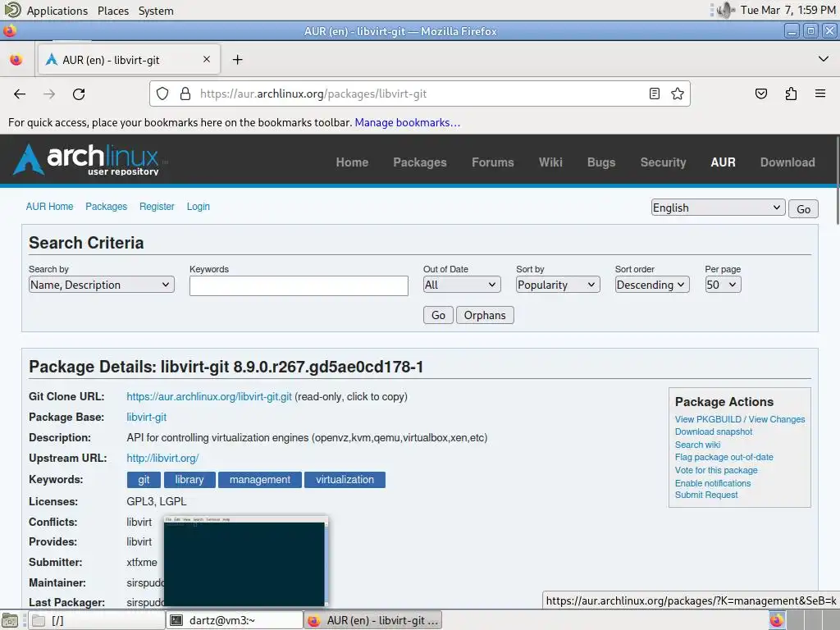Go to Home in Arch navigation
Viewport: 840px width, 630px height.
tap(352, 162)
